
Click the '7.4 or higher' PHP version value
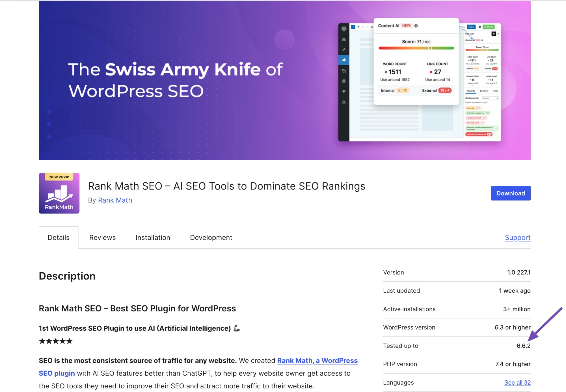[513, 364]
